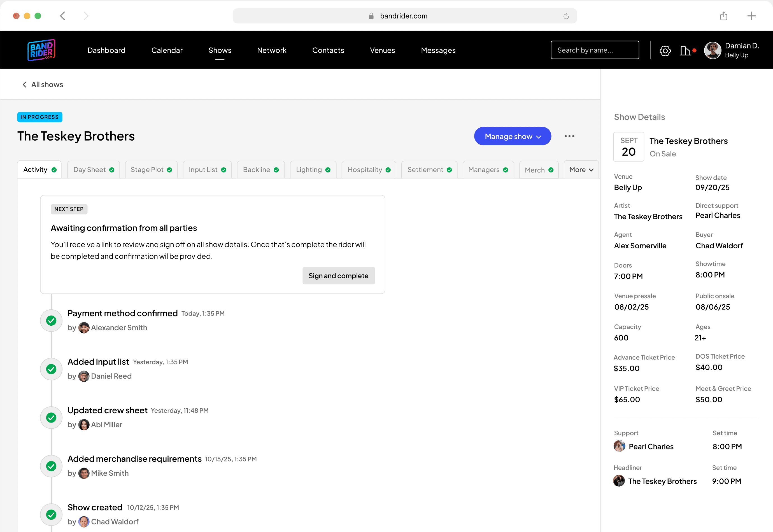Click the Updated crew sheet checkmark

coord(51,418)
